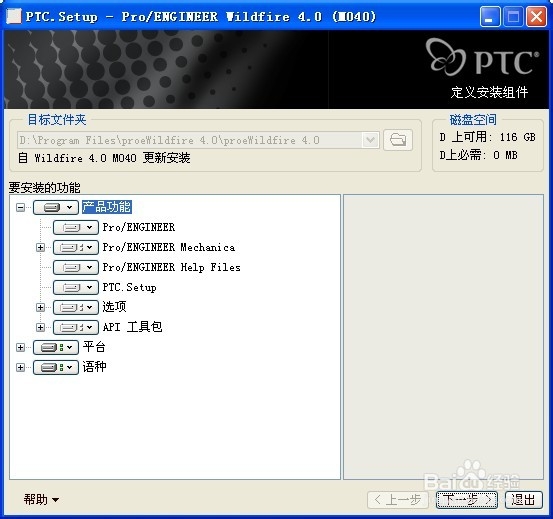Select the PTC.Setup tree row
The width and height of the screenshot is (553, 519).
point(129,288)
